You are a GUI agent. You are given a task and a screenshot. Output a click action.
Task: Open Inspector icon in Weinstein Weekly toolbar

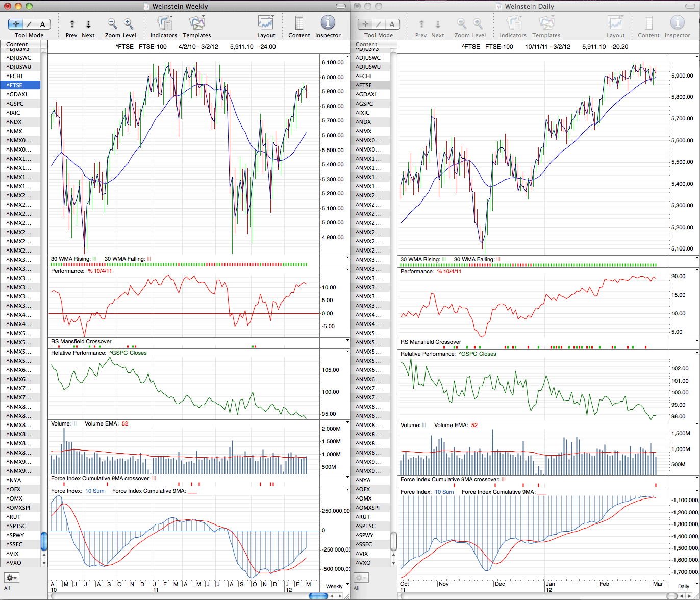(328, 23)
